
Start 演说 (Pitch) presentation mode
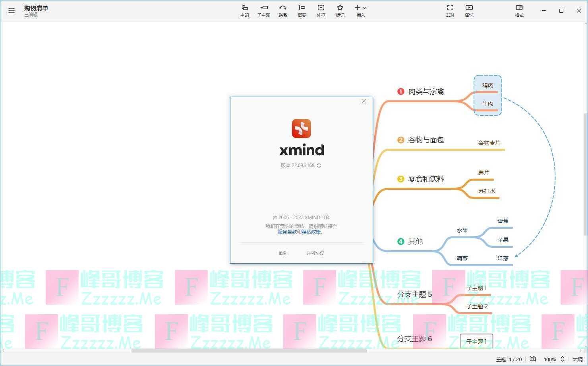[469, 10]
